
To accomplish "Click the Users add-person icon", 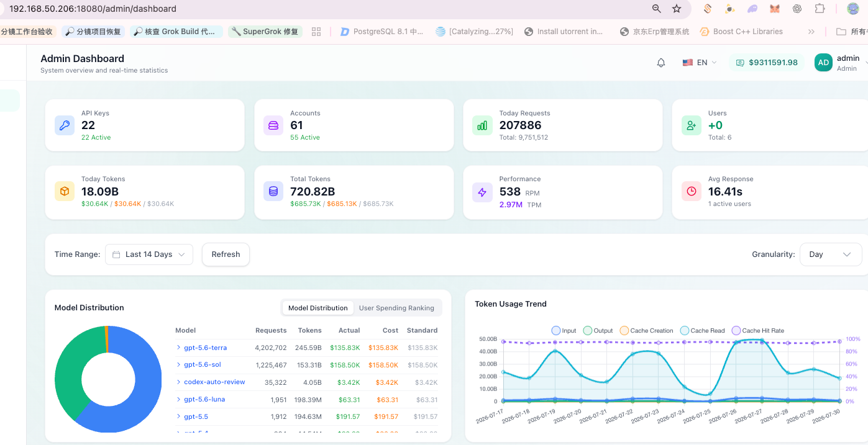I will [x=692, y=125].
